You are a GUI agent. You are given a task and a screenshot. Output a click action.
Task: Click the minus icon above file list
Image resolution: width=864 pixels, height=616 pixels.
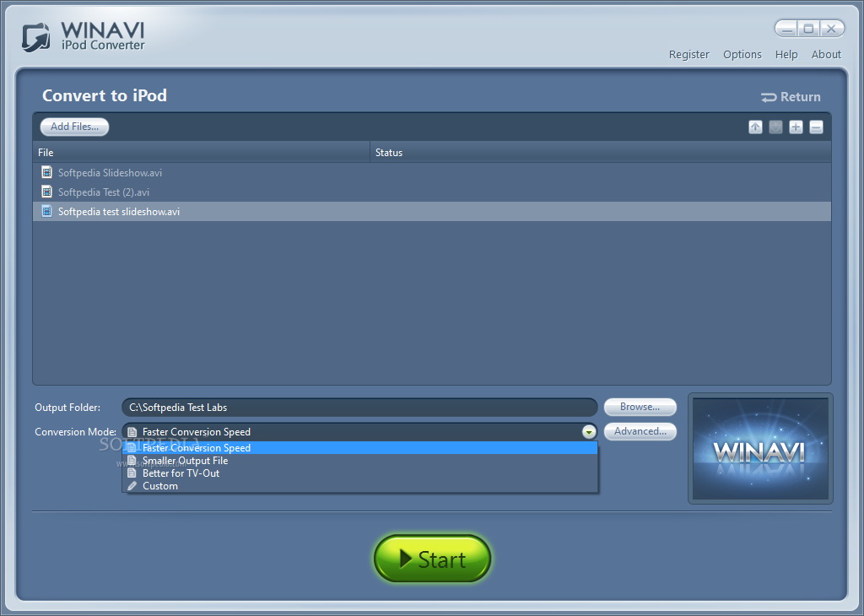coord(816,127)
